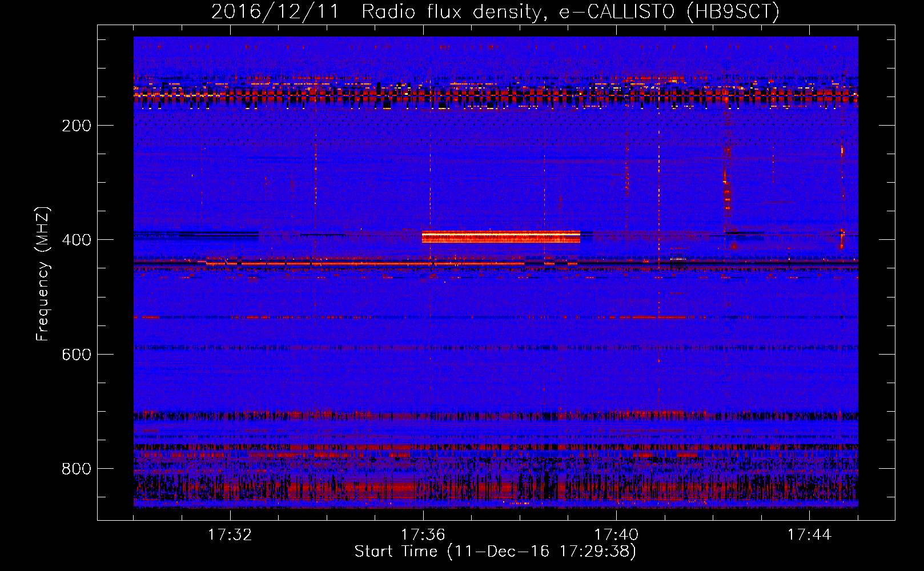
Task: Click the 400 frequency tick label
Action: click(x=77, y=240)
